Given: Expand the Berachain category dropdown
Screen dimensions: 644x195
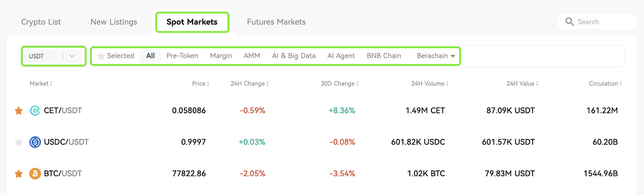Looking at the screenshot, I should coord(436,56).
